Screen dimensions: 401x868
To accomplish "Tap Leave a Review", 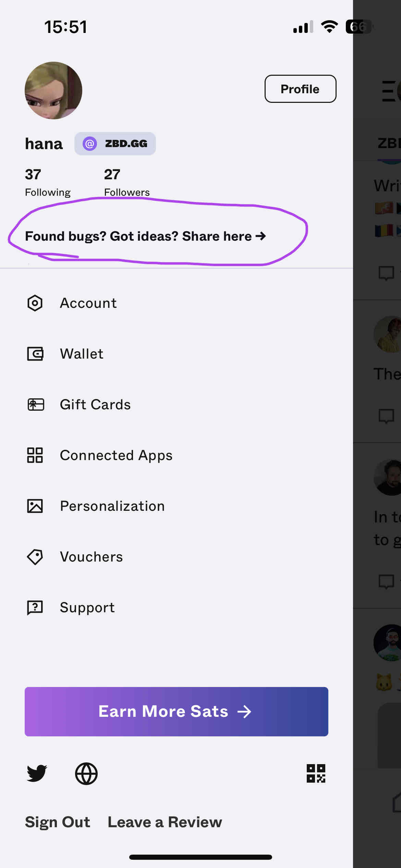I will pyautogui.click(x=165, y=822).
